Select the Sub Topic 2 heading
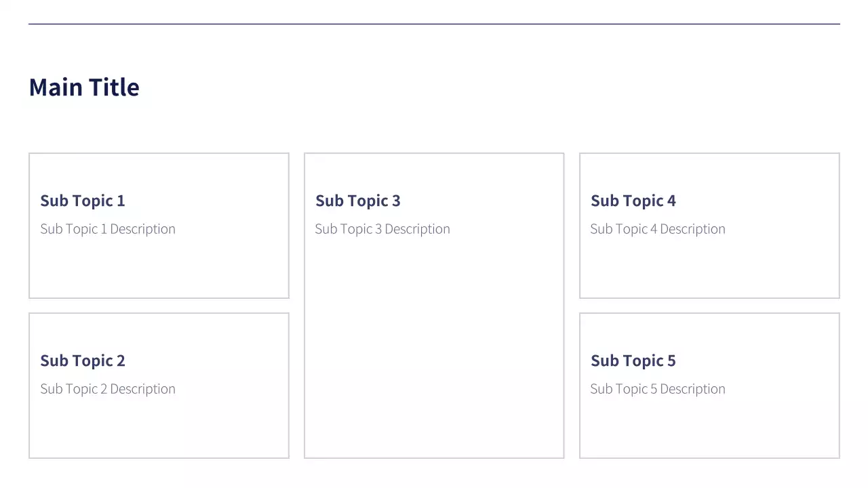The image size is (868, 488). (83, 361)
